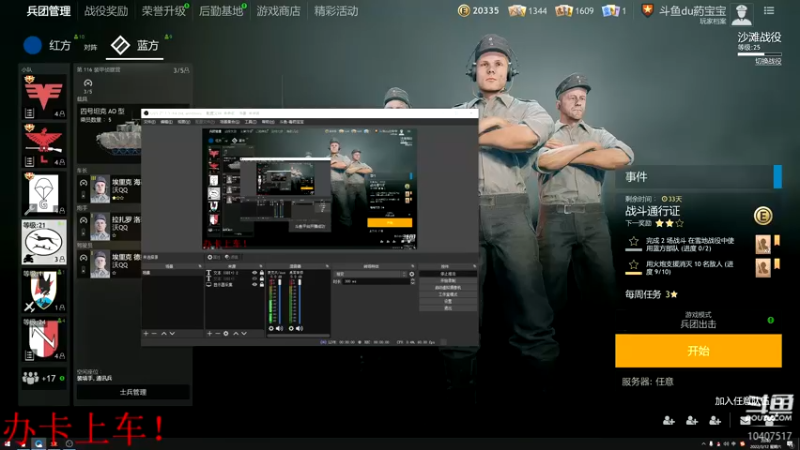Screen dimensions: 800x450
Task: Open the scene transition dropdown in OBS
Action: click(x=370, y=274)
